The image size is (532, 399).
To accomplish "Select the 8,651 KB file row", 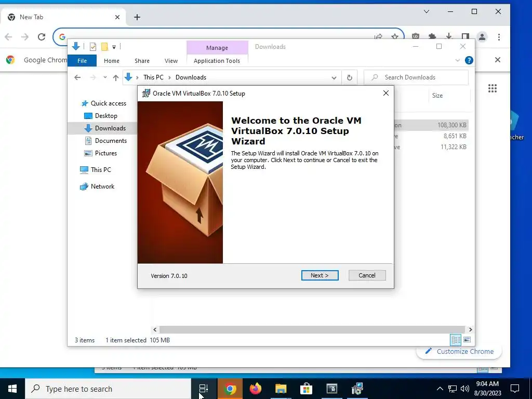I will point(431,136).
